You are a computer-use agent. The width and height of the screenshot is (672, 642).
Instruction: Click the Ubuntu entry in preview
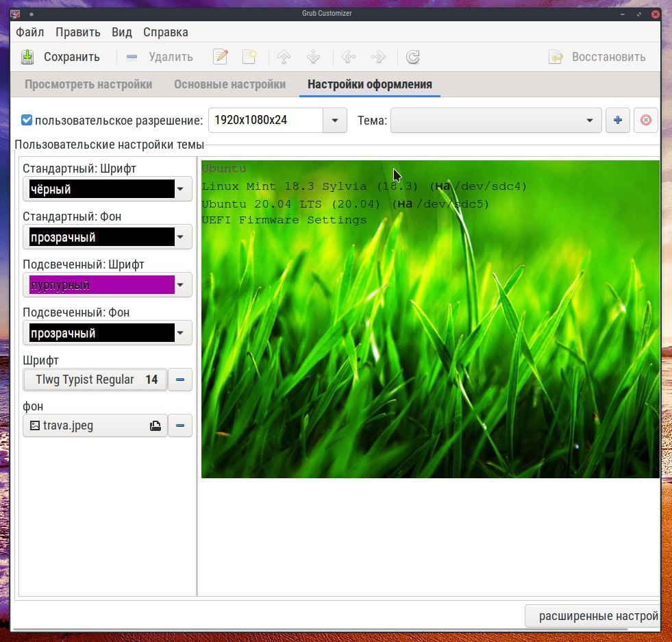224,169
